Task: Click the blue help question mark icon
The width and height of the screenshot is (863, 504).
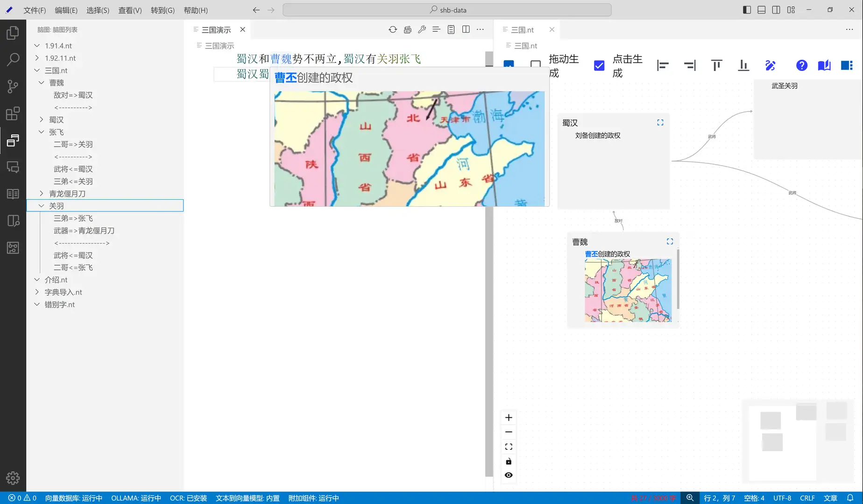Action: coord(801,65)
